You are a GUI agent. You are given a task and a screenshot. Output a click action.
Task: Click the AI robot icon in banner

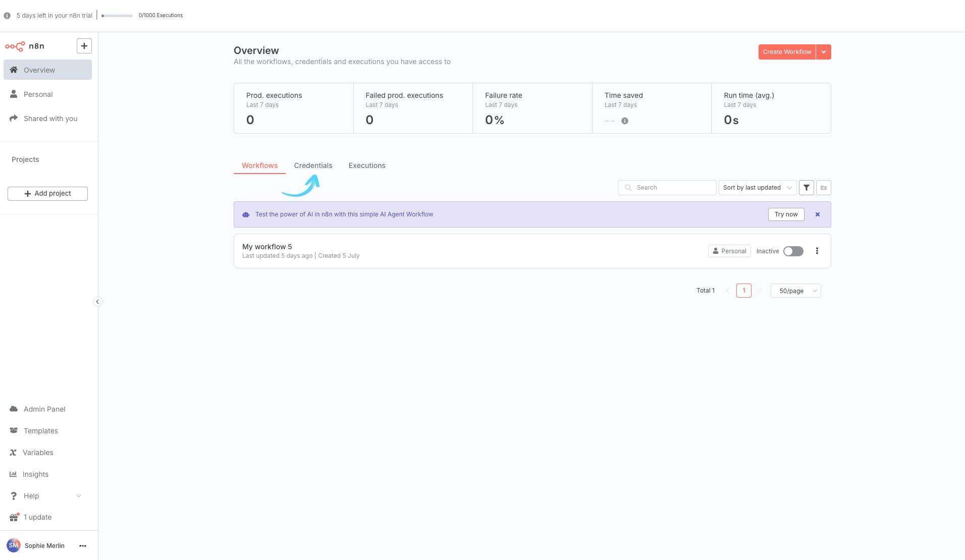tap(246, 214)
